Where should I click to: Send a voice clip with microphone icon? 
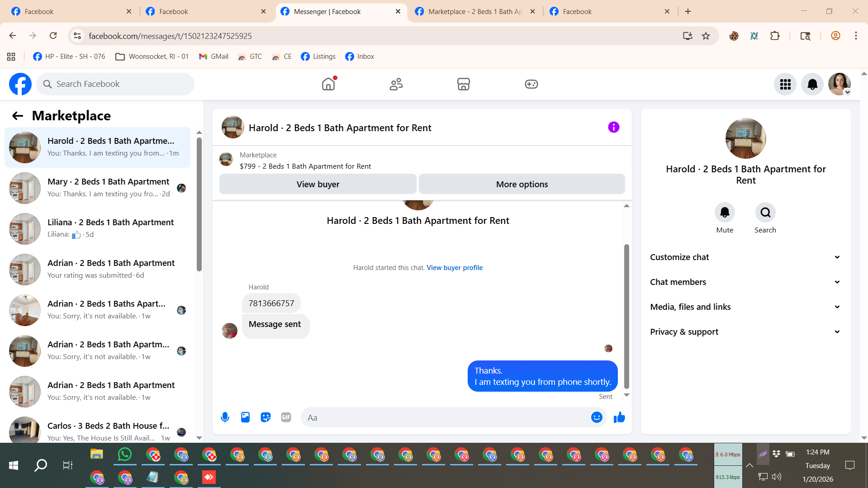(x=225, y=417)
